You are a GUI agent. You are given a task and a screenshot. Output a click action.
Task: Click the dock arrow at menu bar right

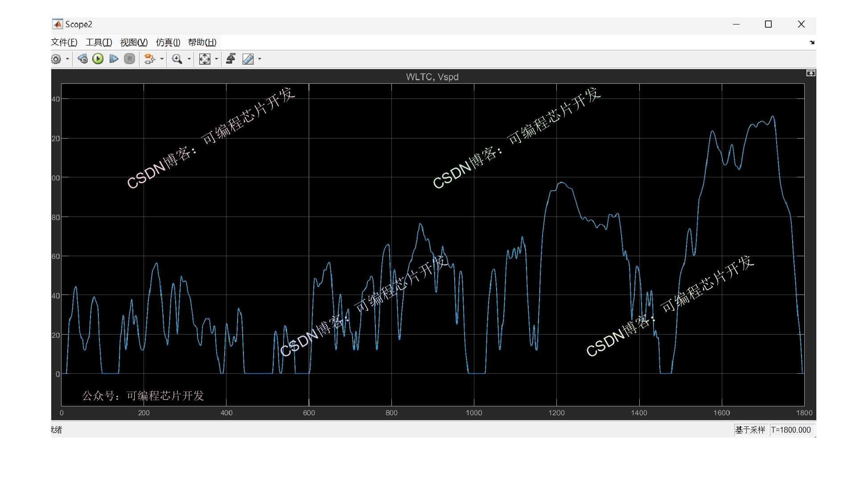[812, 42]
